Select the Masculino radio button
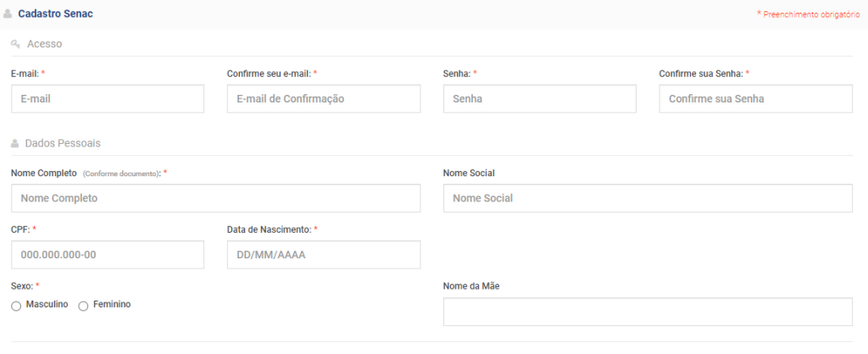 coord(16,306)
